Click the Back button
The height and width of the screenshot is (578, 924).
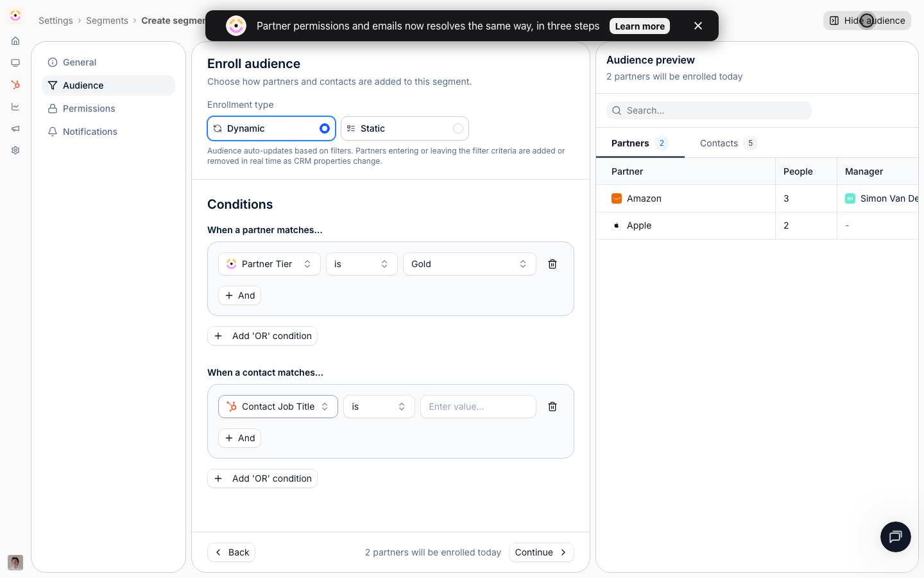pos(232,552)
